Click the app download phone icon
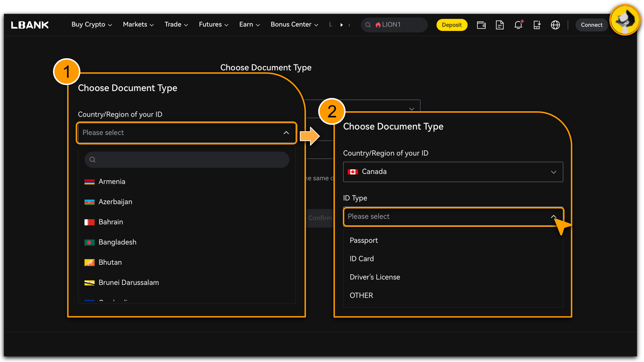The width and height of the screenshot is (644, 362). 537,25
